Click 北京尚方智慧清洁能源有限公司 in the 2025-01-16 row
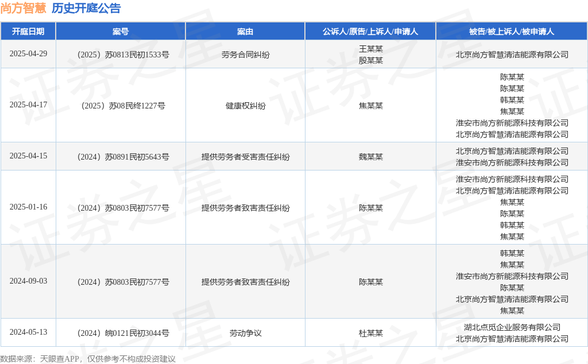 click(x=512, y=191)
